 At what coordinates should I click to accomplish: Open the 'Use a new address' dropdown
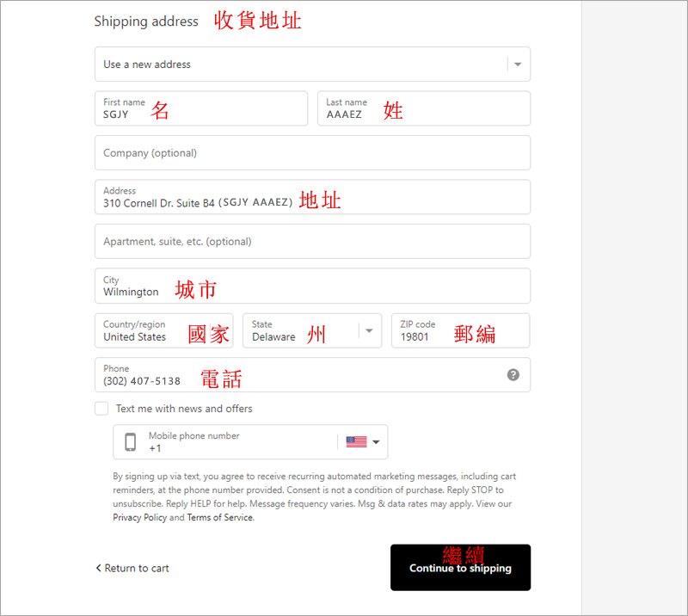(x=312, y=65)
